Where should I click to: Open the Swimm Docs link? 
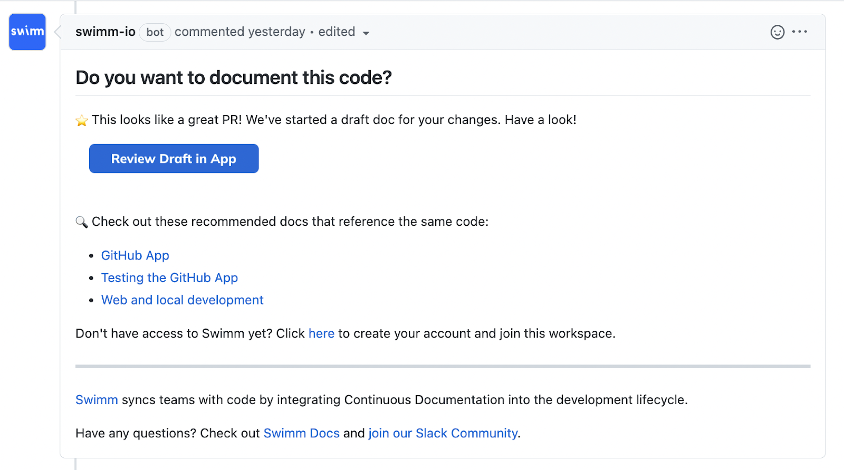301,433
